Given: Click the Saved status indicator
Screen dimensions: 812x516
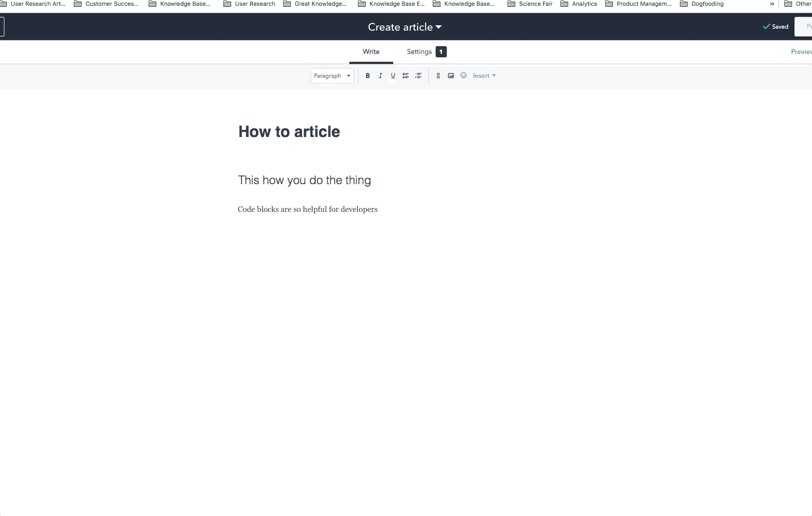Looking at the screenshot, I should click(x=776, y=27).
